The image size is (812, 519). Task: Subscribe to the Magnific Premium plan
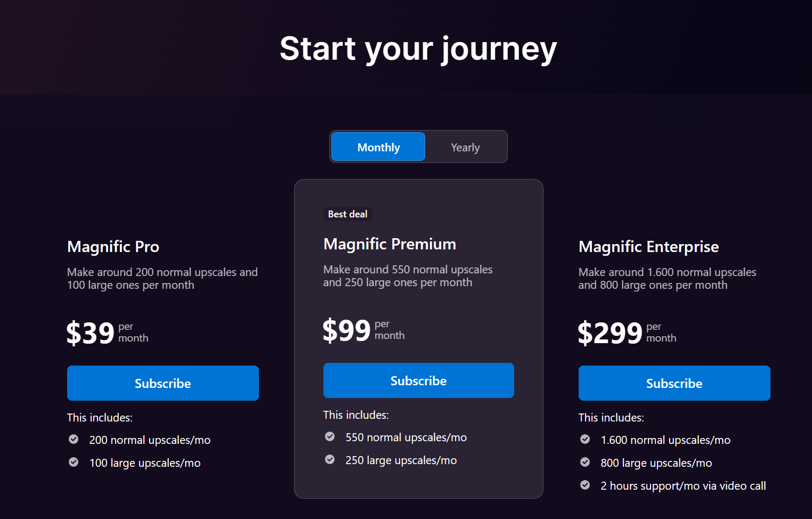tap(418, 380)
